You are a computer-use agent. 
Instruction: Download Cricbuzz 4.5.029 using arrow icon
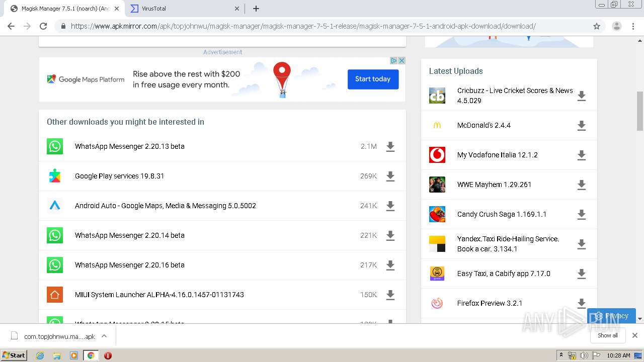click(581, 96)
